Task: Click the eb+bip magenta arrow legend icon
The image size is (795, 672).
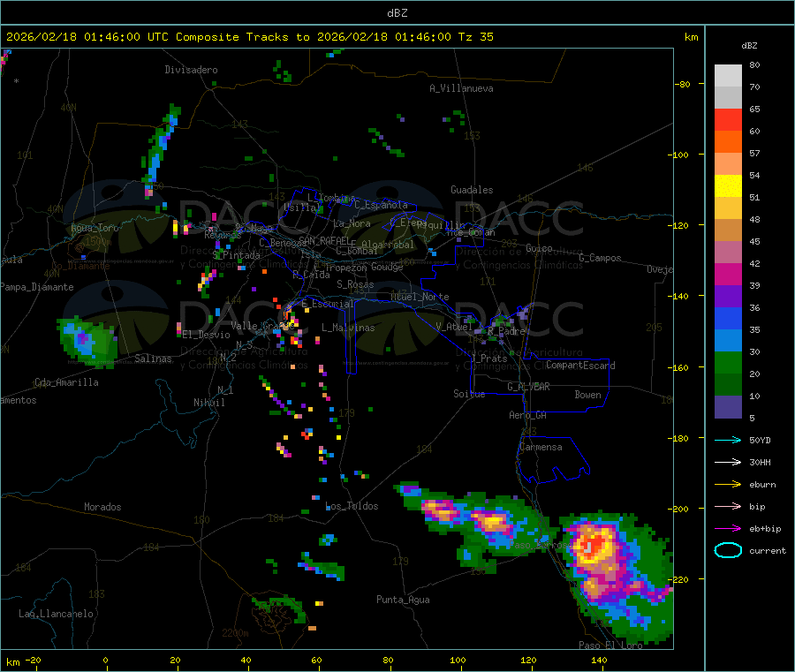Action: [728, 529]
